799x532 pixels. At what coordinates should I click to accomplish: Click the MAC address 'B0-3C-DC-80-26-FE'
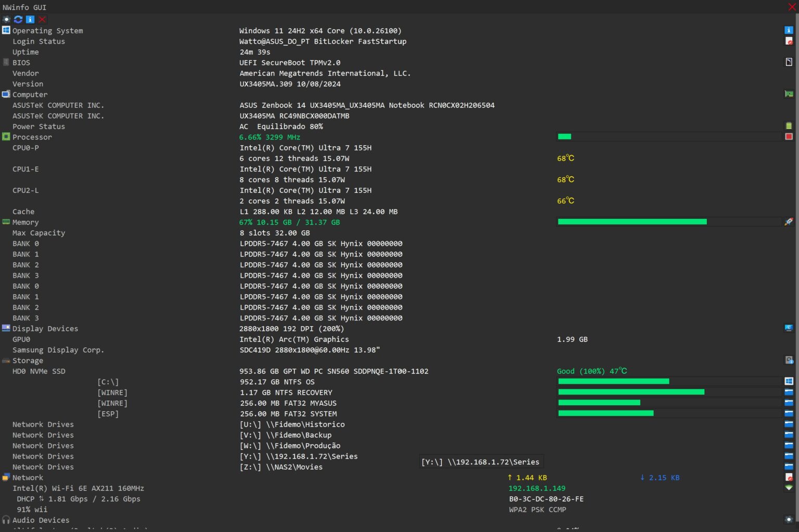546,499
